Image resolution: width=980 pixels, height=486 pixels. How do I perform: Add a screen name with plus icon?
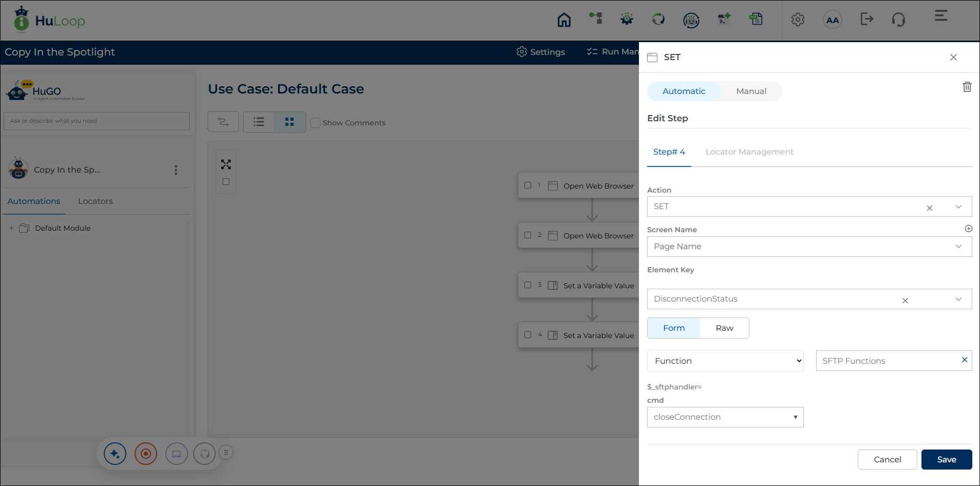[968, 229]
